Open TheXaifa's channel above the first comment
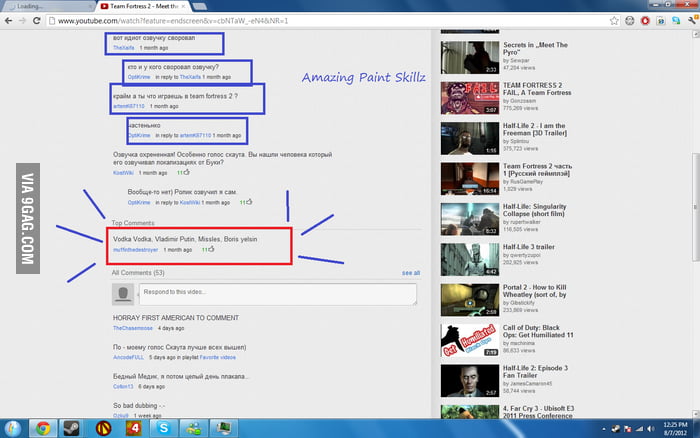 124,48
